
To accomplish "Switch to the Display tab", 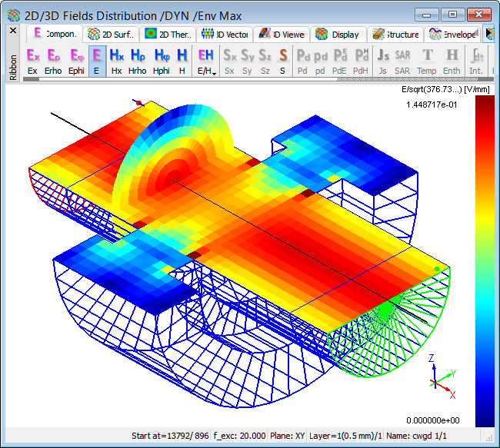I will (337, 35).
